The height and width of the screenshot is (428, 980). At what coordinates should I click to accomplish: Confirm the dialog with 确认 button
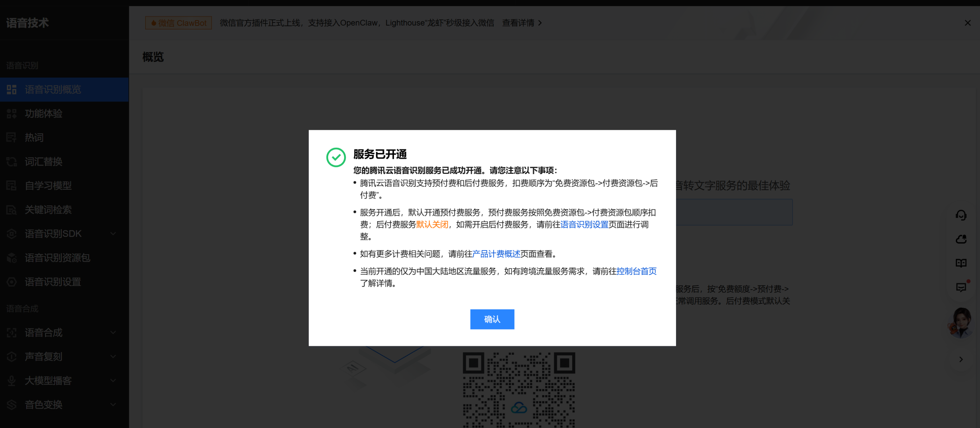[492, 319]
